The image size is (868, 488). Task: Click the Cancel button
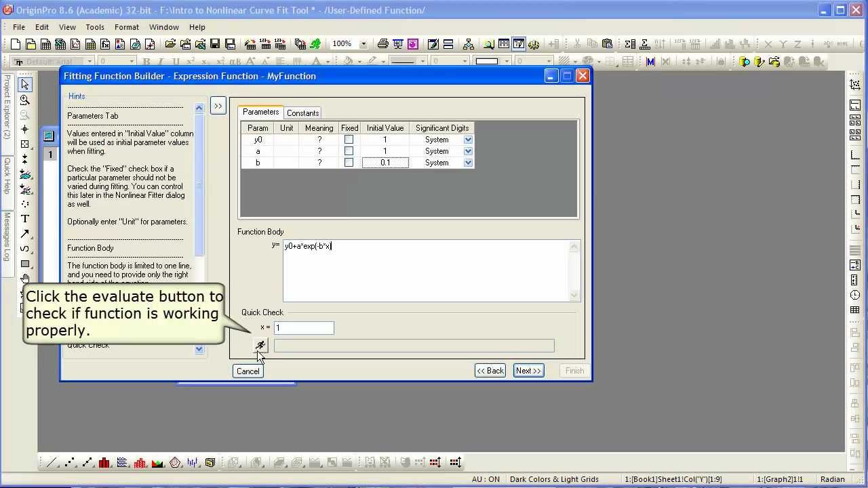(x=248, y=371)
